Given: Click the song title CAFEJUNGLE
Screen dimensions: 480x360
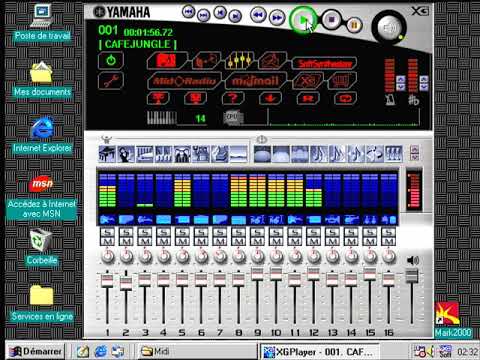Looking at the screenshot, I should [x=138, y=44].
